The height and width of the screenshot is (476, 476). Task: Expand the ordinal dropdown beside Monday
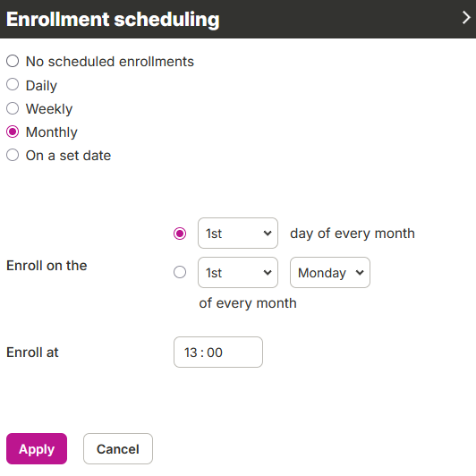point(238,273)
